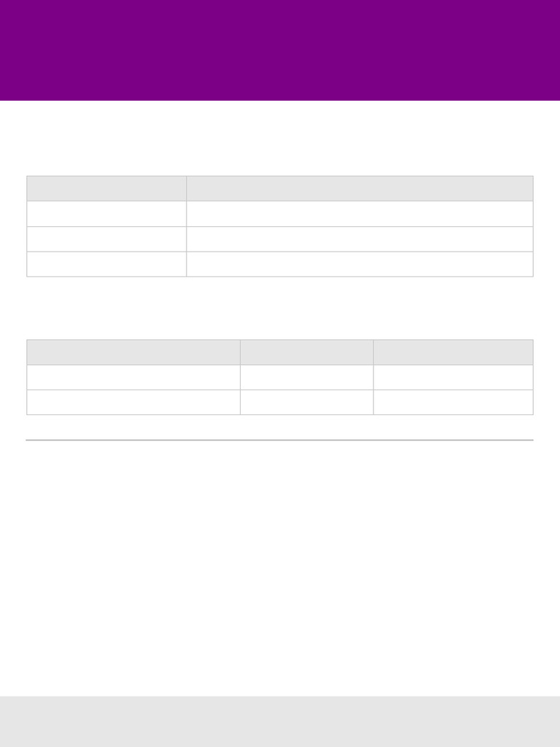The width and height of the screenshot is (560, 747).
Task: Click first-column cell, first body row, three-column table
Action: coord(133,377)
